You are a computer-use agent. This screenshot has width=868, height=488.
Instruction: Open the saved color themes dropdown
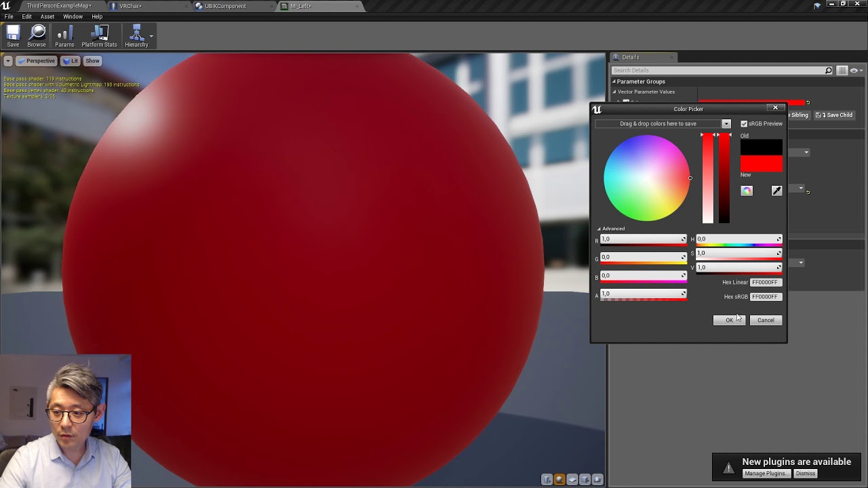726,124
